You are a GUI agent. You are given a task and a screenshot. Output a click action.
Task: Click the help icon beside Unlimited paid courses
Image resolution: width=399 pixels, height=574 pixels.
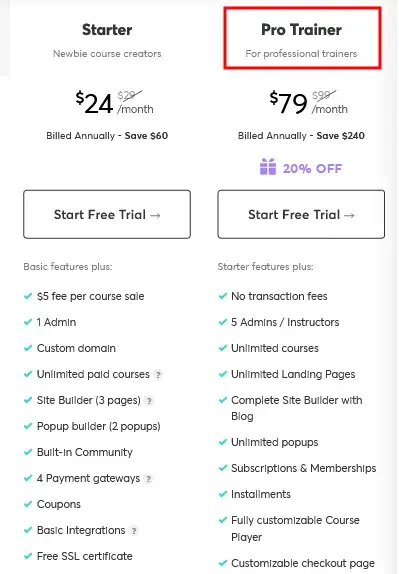(158, 375)
